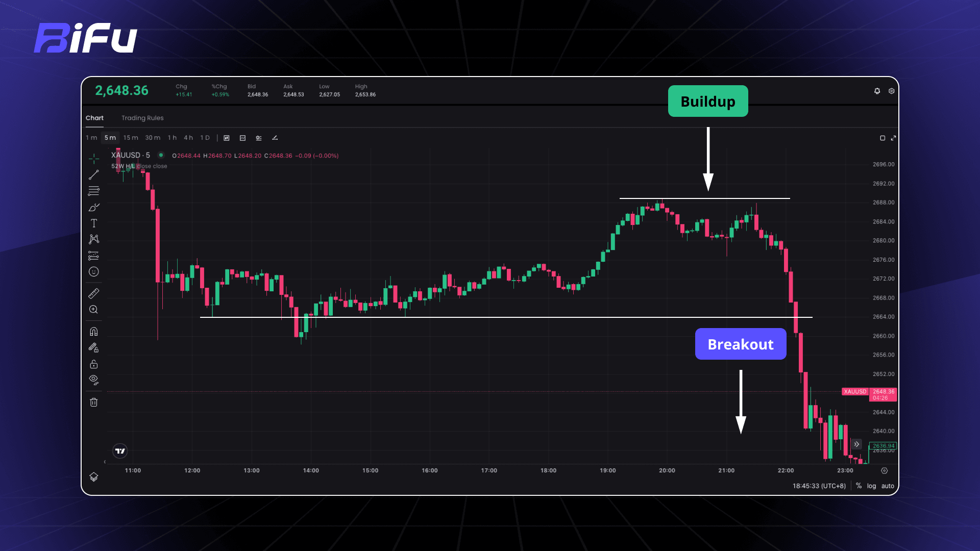The image size is (980, 551).
Task: Open the candlestick chart type selector
Action: pos(227,138)
